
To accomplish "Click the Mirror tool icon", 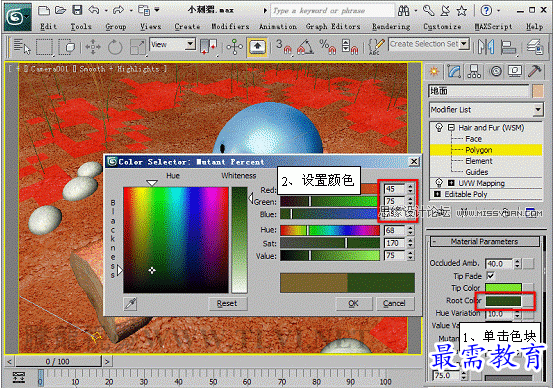I will coord(486,47).
